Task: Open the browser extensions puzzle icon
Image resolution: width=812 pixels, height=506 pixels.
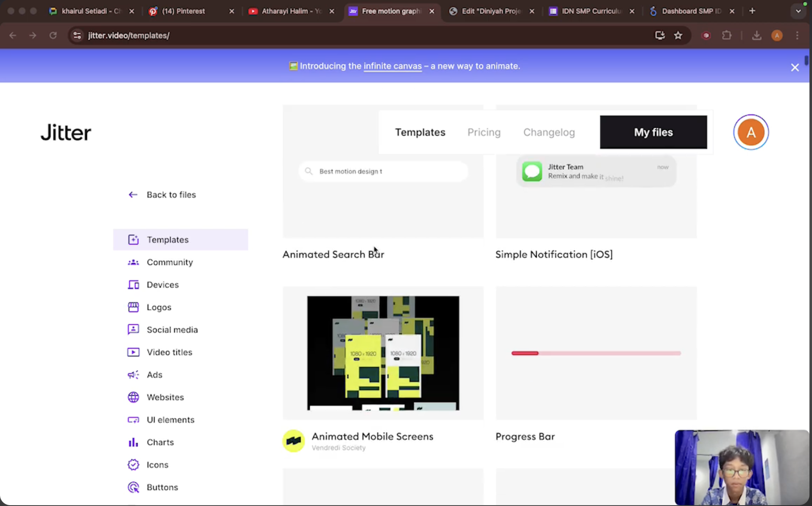Action: [x=727, y=35]
